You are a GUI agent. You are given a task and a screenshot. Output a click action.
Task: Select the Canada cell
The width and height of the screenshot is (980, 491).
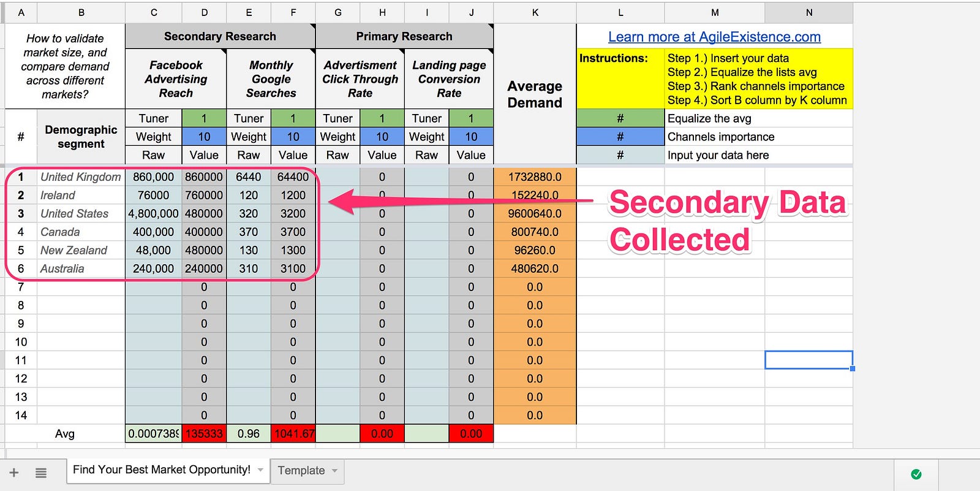tap(81, 232)
